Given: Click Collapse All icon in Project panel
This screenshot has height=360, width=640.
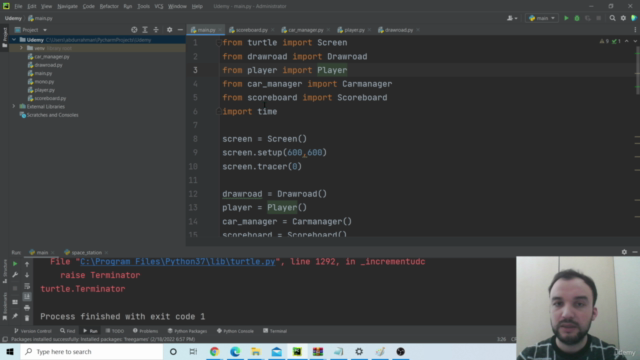Looking at the screenshot, I should click(156, 30).
